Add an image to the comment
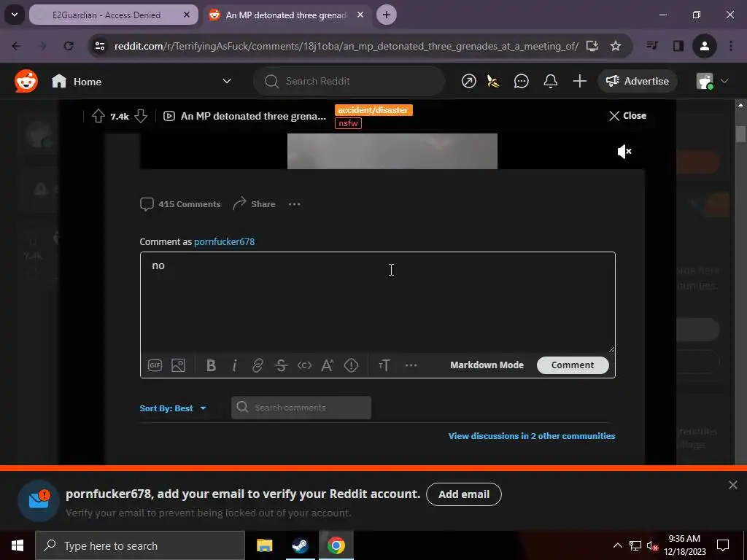 178,365
